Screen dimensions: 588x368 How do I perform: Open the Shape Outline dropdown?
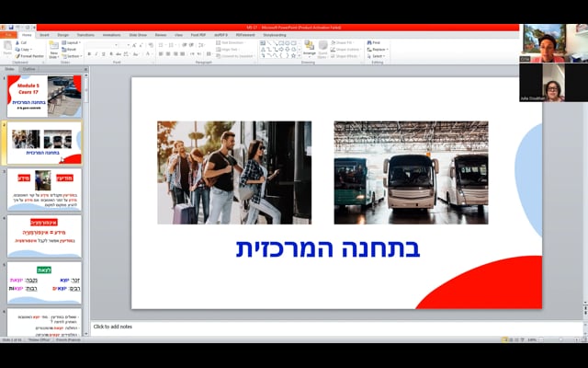(x=346, y=50)
